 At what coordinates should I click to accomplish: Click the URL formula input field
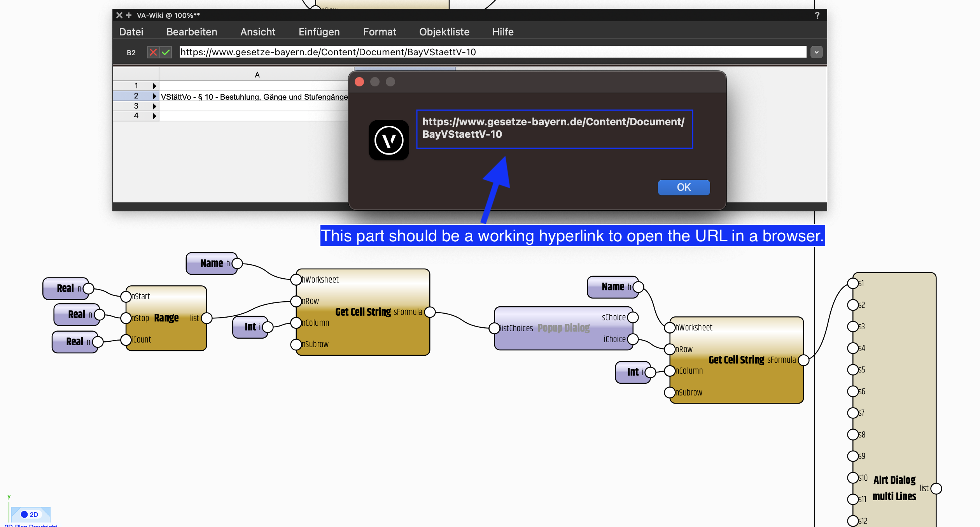pyautogui.click(x=492, y=52)
